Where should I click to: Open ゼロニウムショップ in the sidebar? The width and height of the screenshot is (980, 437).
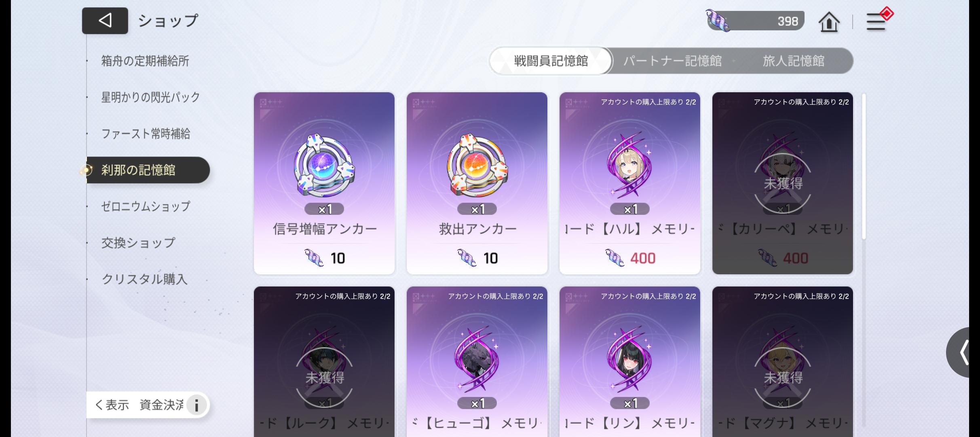146,206
